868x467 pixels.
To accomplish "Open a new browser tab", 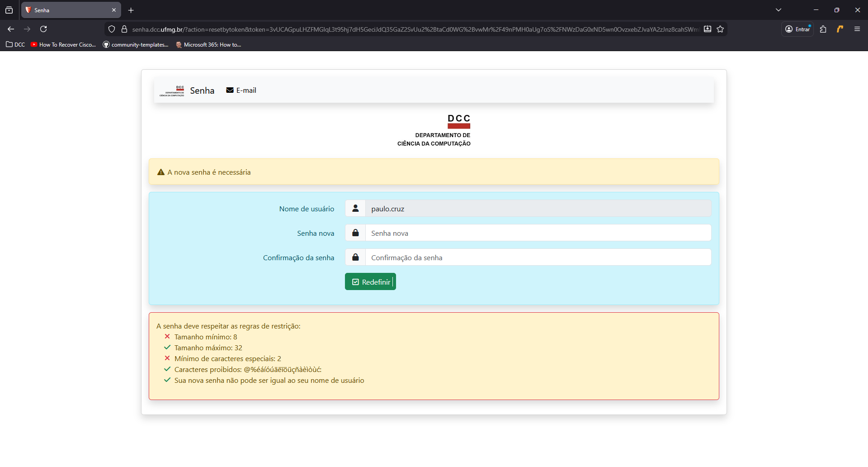I will 131,10.
